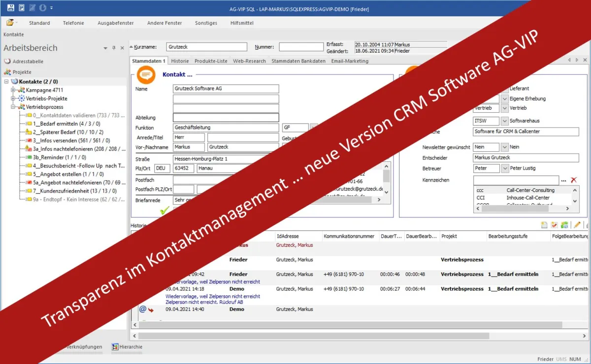Screen dimensions: 591x364
Task: Select 2__Späterer Bedarf stage
Action: 68,132
